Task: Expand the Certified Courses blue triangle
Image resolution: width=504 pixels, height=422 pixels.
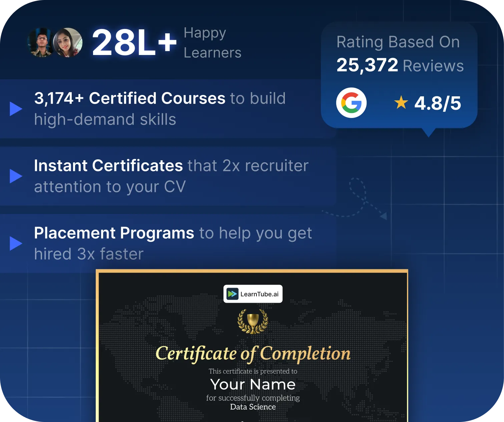Action: pos(16,109)
